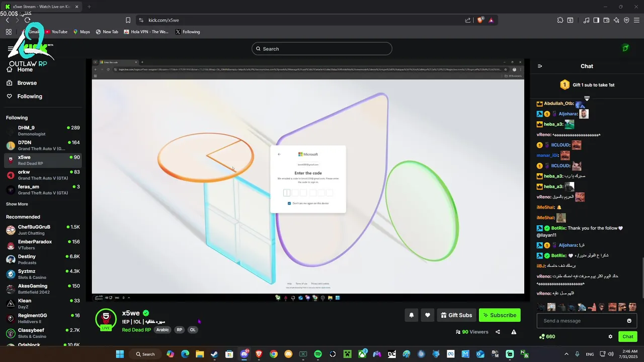Click the notification bell button under stream

click(412, 315)
